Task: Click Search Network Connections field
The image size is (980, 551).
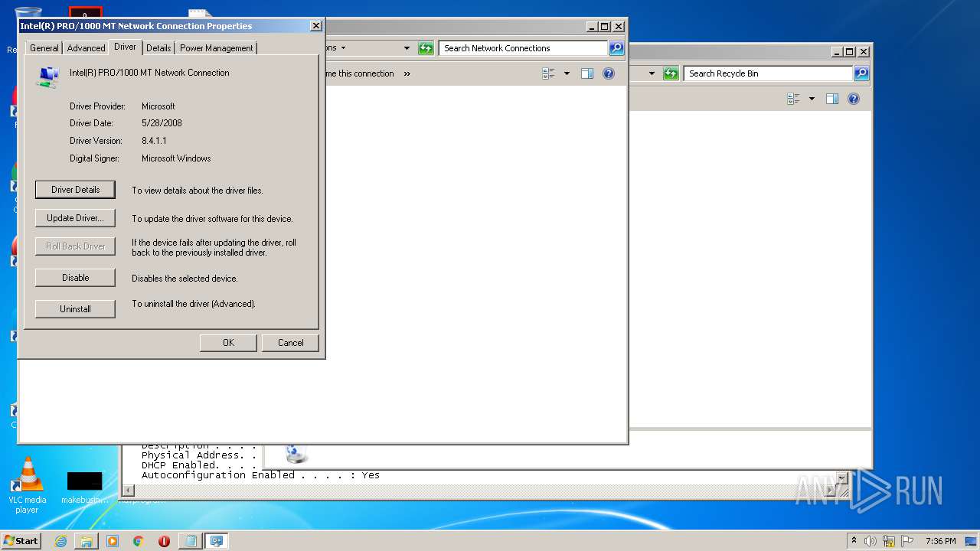Action: tap(524, 48)
